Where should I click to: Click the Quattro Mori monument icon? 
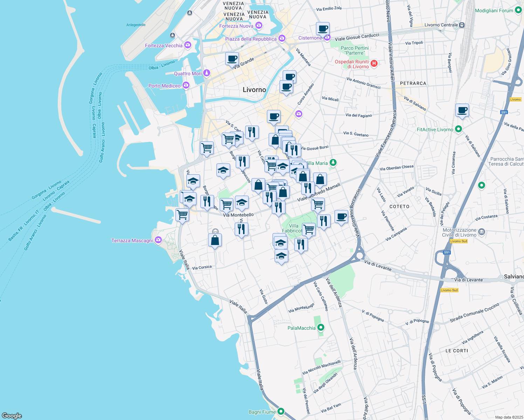207,73
